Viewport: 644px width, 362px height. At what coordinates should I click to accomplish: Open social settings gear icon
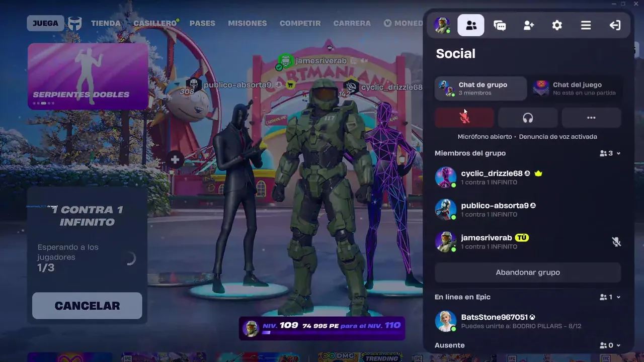pyautogui.click(x=557, y=25)
